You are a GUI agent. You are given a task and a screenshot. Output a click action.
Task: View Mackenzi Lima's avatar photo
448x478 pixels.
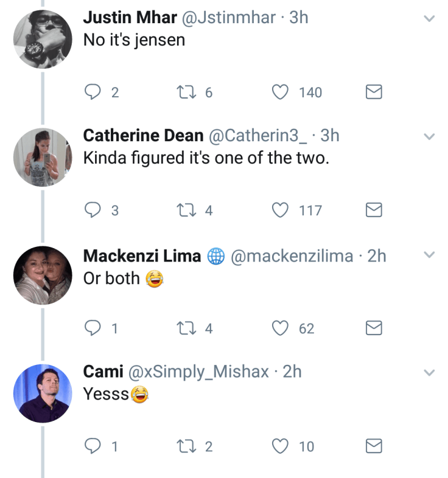(43, 275)
